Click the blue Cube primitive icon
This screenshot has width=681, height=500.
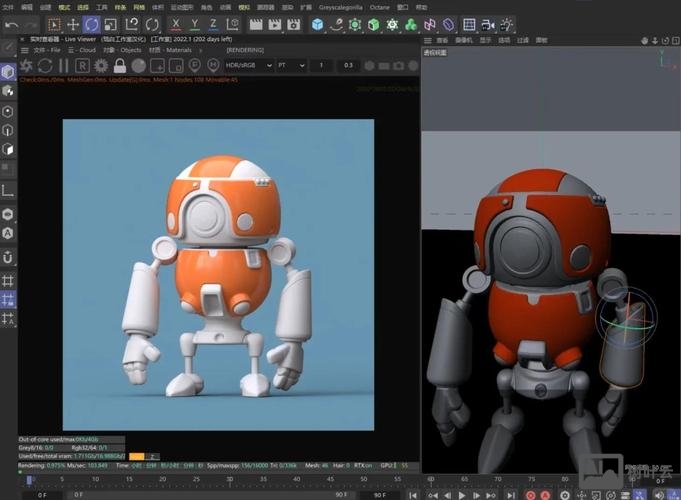317,24
